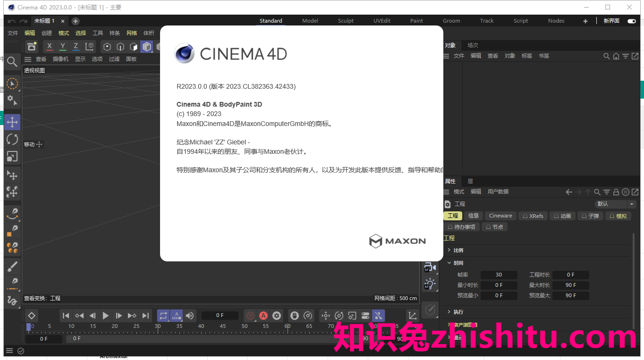Open the function curves editor icon
This screenshot has height=360, width=644.
tap(412, 315)
